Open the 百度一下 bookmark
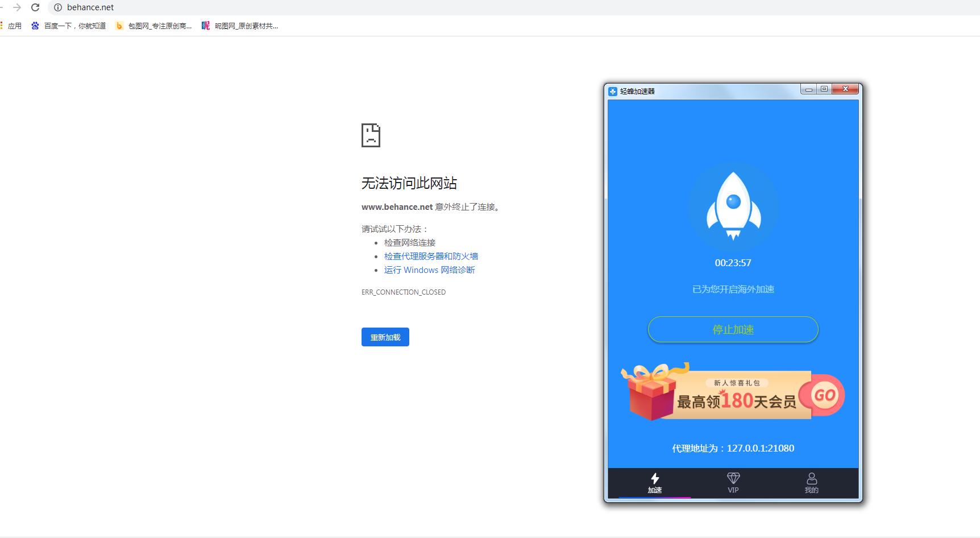 tap(68, 26)
